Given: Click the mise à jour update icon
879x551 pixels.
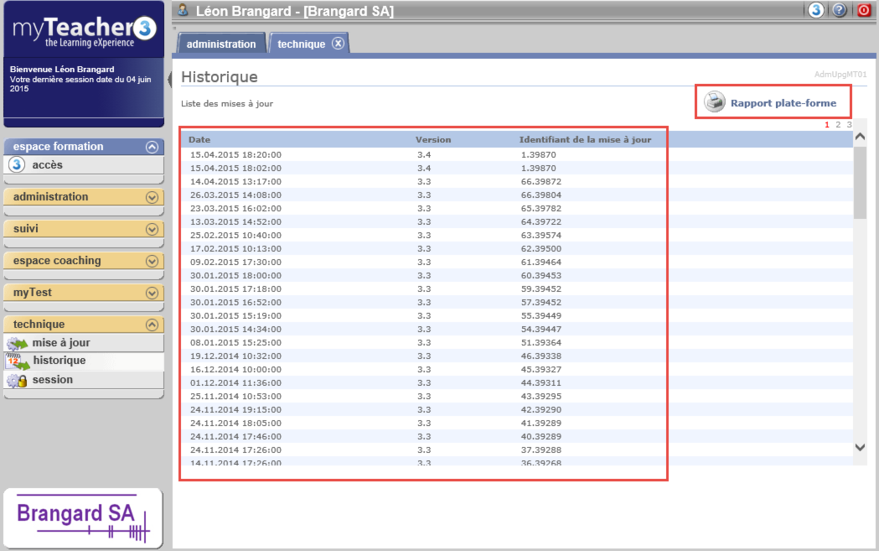Looking at the screenshot, I should pos(17,343).
